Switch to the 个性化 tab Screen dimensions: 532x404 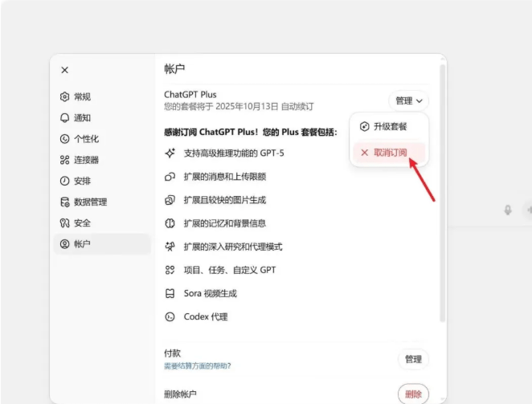102,139
